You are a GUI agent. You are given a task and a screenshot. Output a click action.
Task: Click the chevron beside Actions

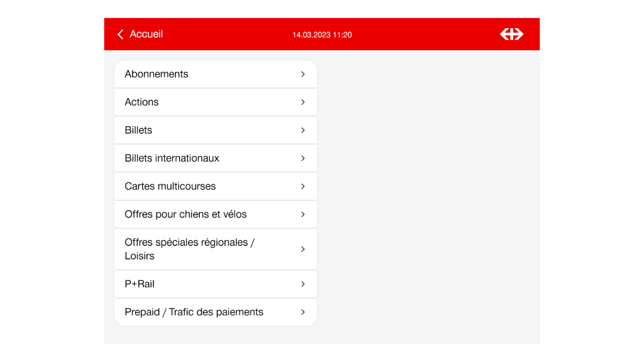tap(303, 102)
